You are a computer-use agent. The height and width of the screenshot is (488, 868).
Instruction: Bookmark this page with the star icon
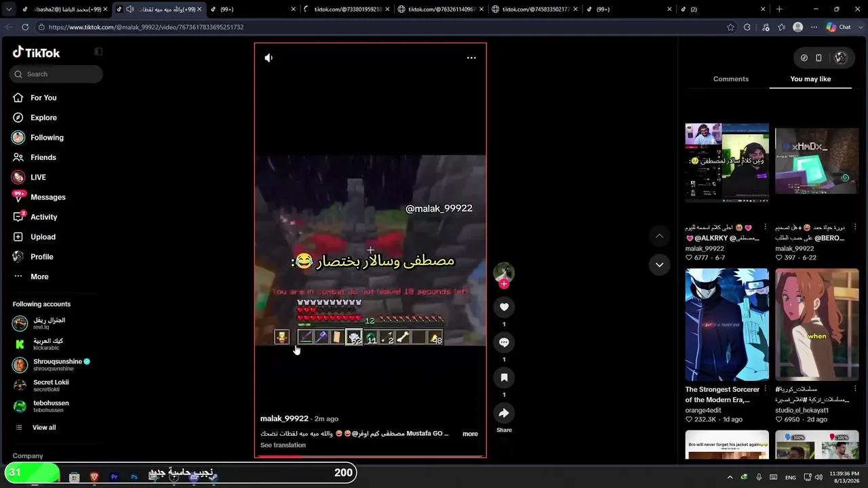[730, 27]
